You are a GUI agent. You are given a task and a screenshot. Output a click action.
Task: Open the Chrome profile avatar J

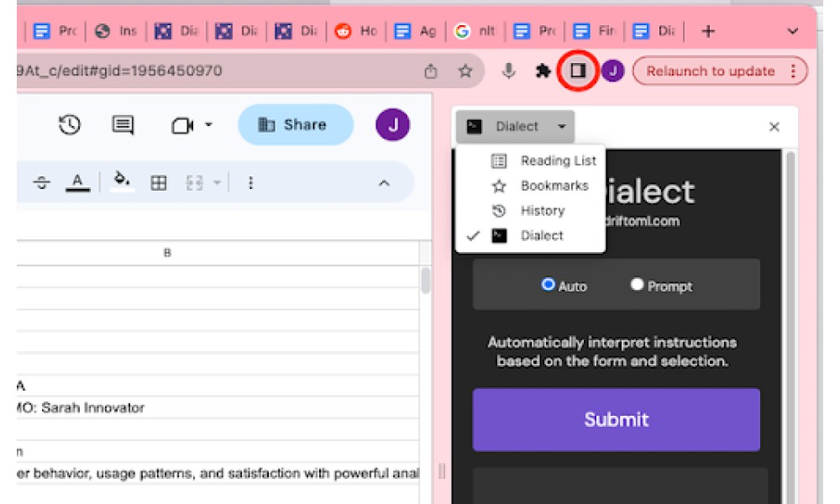pyautogui.click(x=612, y=71)
